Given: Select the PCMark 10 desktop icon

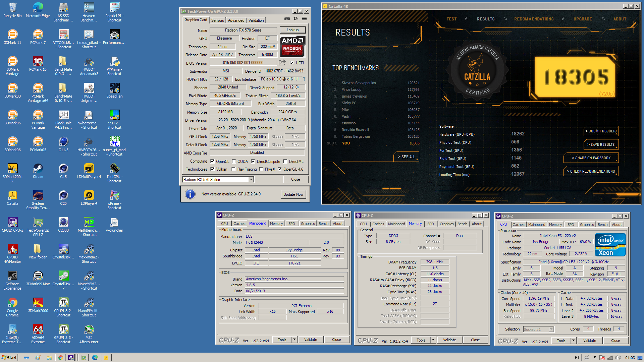Looking at the screenshot, I should [38, 64].
